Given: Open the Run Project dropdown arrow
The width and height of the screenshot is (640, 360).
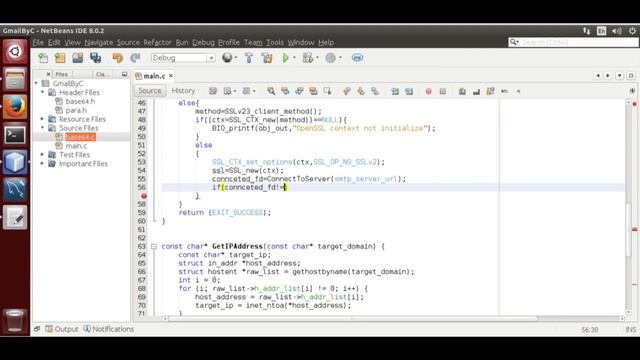Looking at the screenshot, I should (x=294, y=58).
